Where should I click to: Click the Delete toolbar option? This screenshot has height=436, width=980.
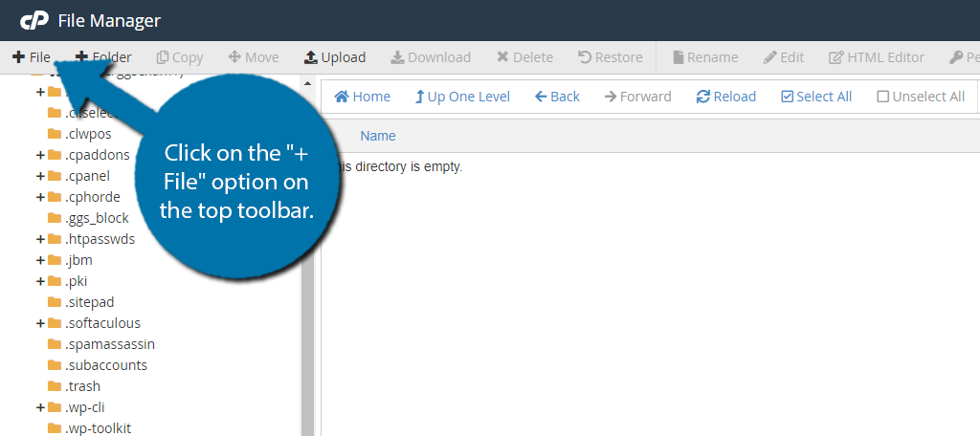(525, 57)
